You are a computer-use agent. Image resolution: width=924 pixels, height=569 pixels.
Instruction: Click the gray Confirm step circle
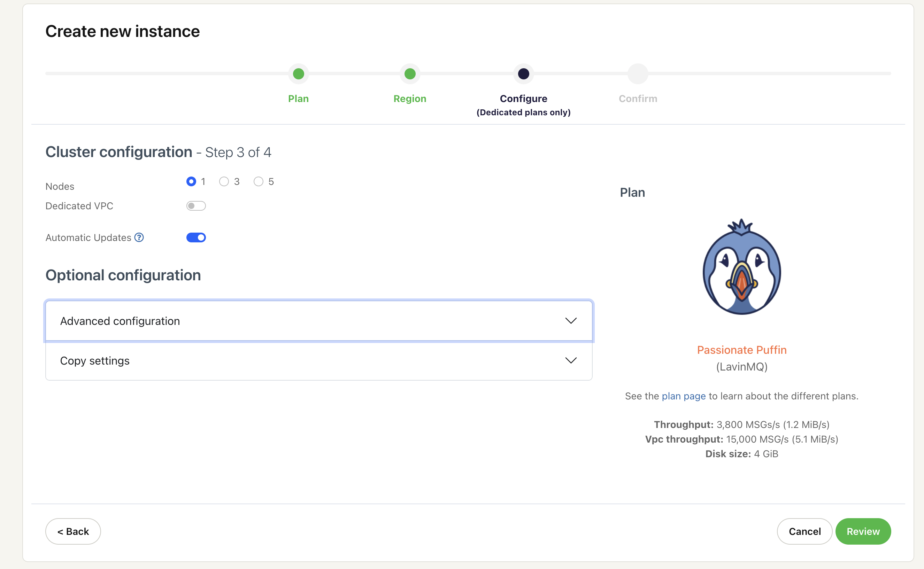pos(638,74)
